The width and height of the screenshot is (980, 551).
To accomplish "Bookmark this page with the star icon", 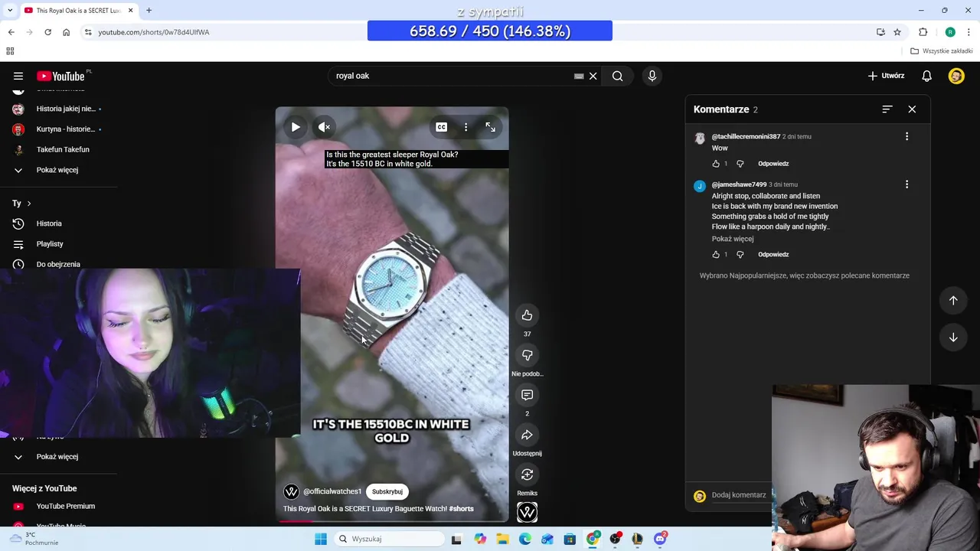I will (897, 32).
